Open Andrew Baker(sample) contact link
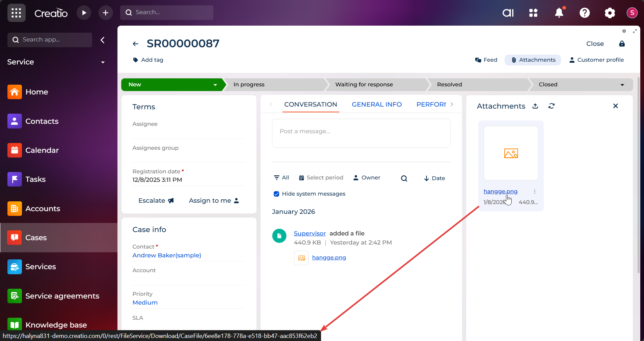The height and width of the screenshot is (341, 644). [167, 255]
